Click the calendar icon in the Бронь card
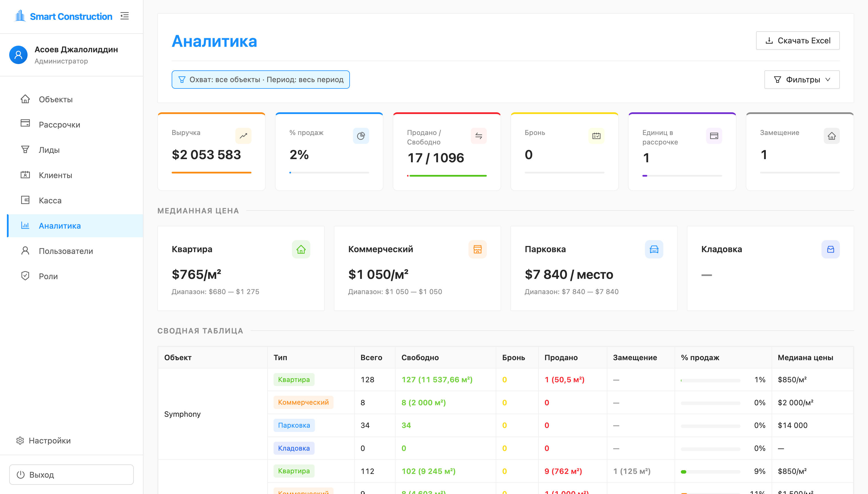This screenshot has height=494, width=868. point(596,136)
